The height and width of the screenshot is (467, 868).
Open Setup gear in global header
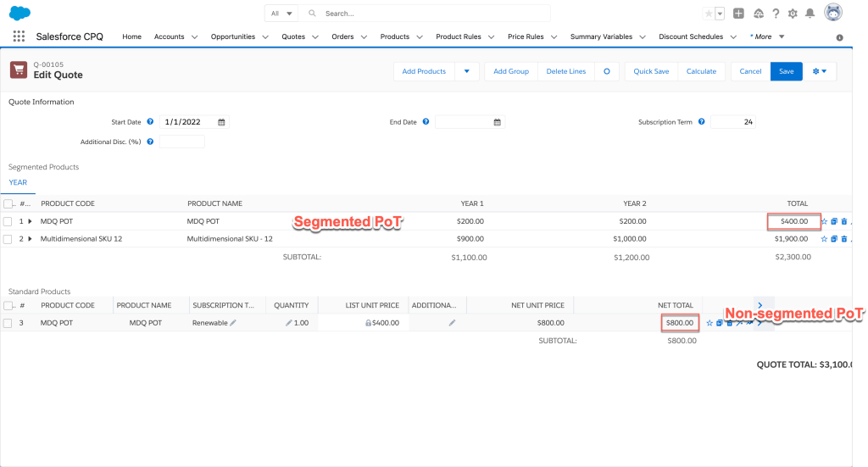pyautogui.click(x=793, y=14)
